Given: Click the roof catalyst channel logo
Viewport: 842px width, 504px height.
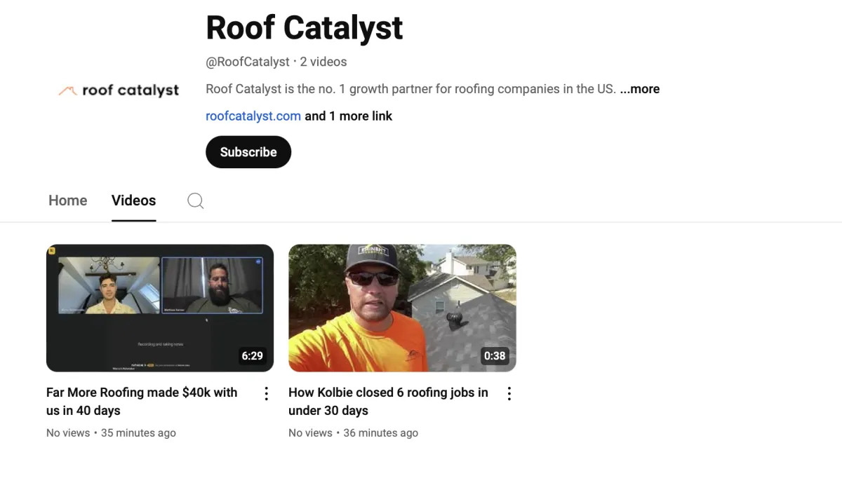Looking at the screenshot, I should 118,90.
